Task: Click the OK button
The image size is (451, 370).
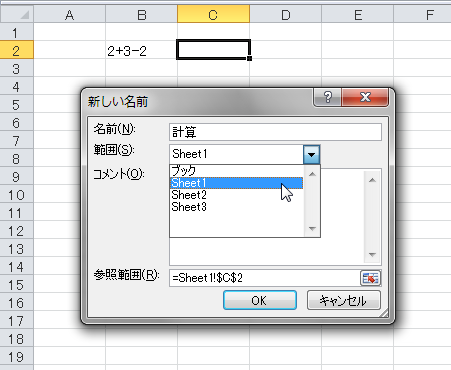Action: [x=260, y=300]
